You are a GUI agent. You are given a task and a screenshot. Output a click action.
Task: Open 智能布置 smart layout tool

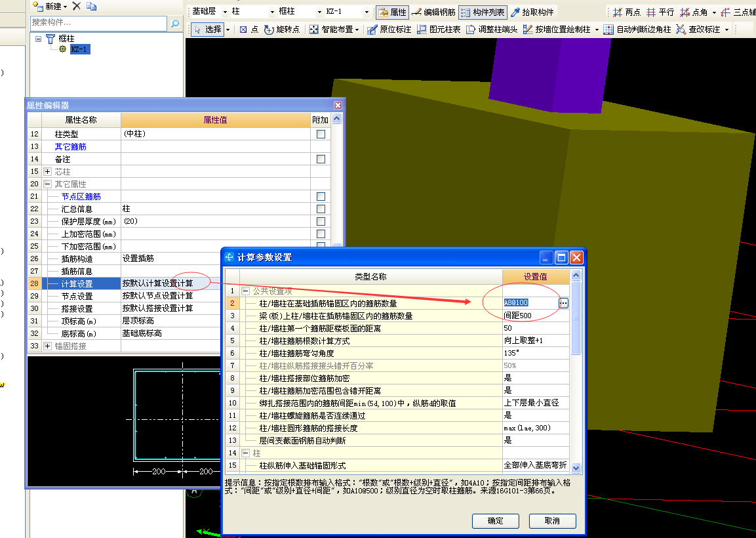[x=334, y=30]
